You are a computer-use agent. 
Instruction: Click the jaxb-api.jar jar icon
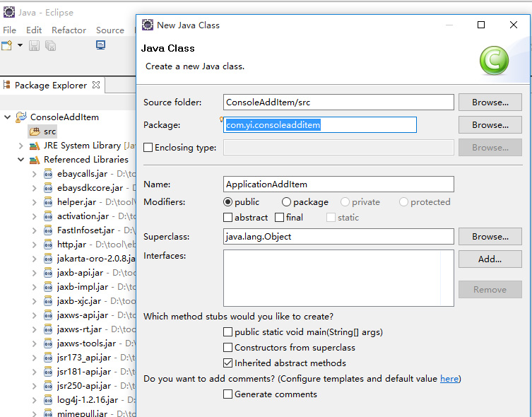(x=48, y=273)
